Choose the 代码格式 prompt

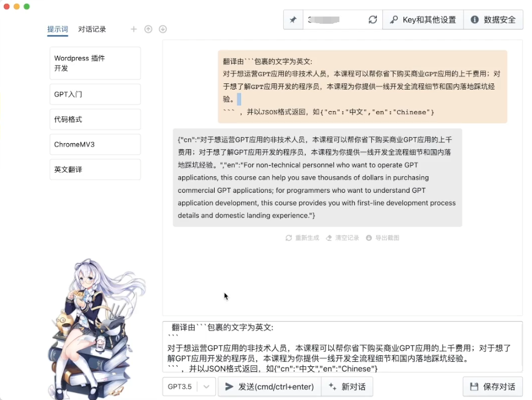tap(95, 119)
